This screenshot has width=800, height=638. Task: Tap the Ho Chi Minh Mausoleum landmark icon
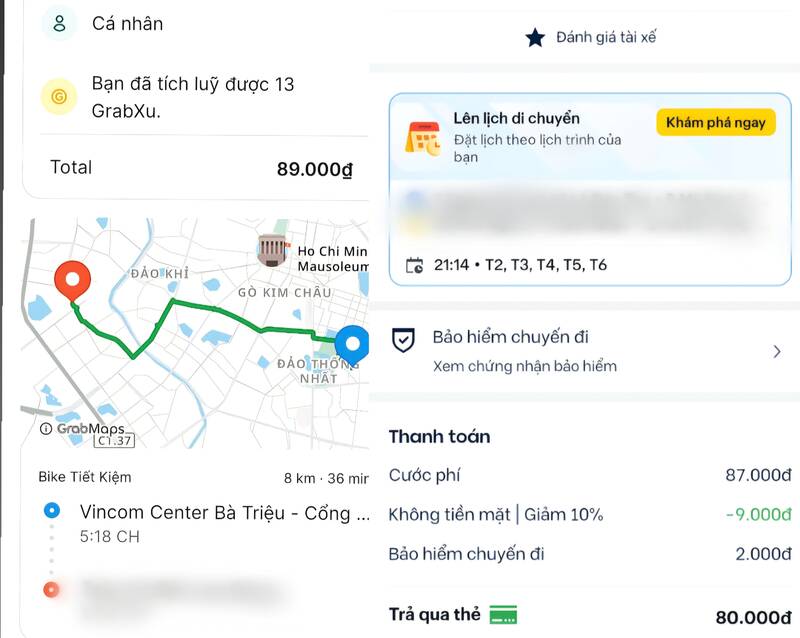pos(271,251)
